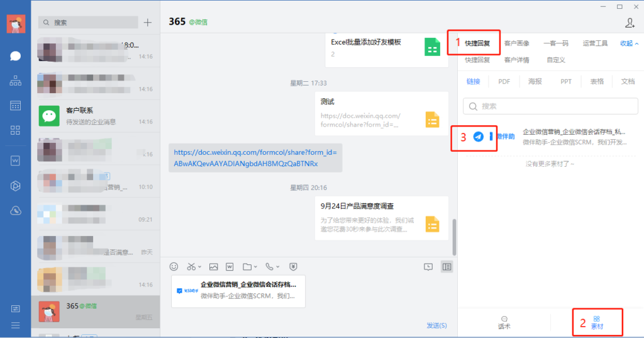Screen dimensions: 644x338
Task: Select the 表格 material type
Action: pos(597,81)
